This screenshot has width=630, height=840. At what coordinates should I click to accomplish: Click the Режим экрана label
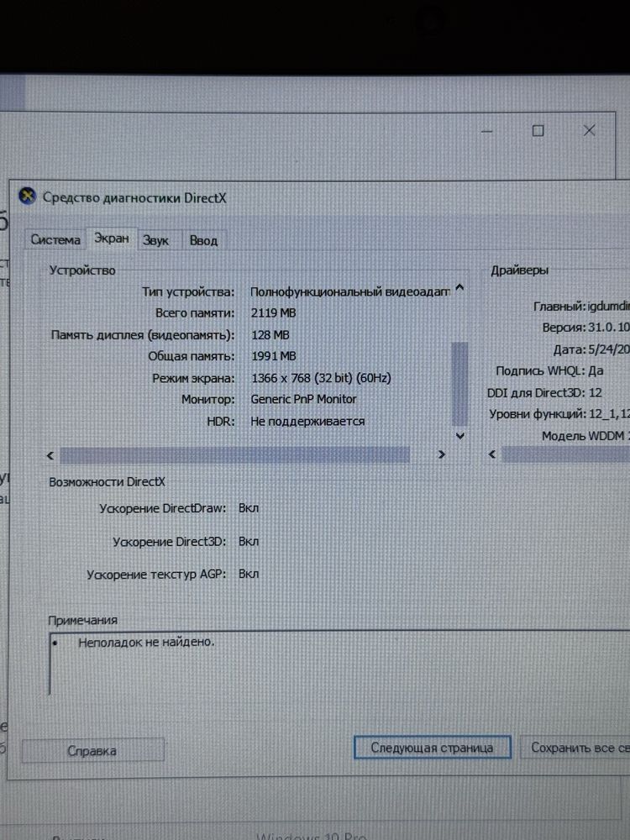pyautogui.click(x=193, y=378)
